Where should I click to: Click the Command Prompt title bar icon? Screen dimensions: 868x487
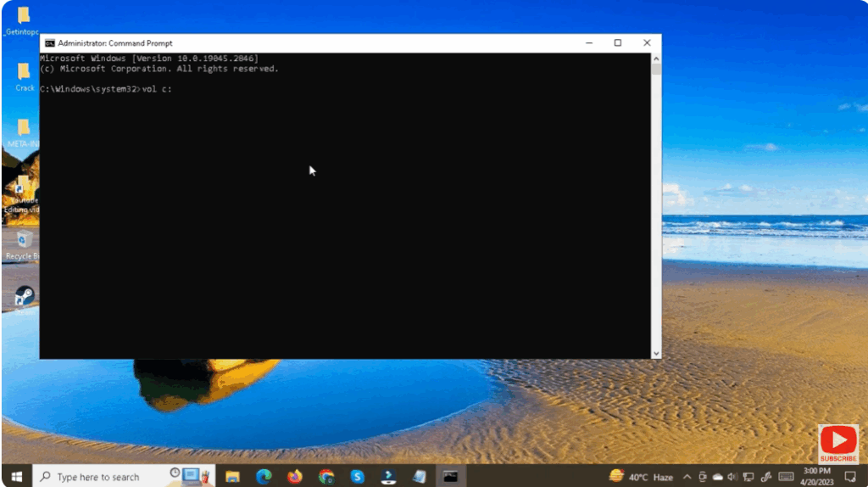[x=50, y=43]
